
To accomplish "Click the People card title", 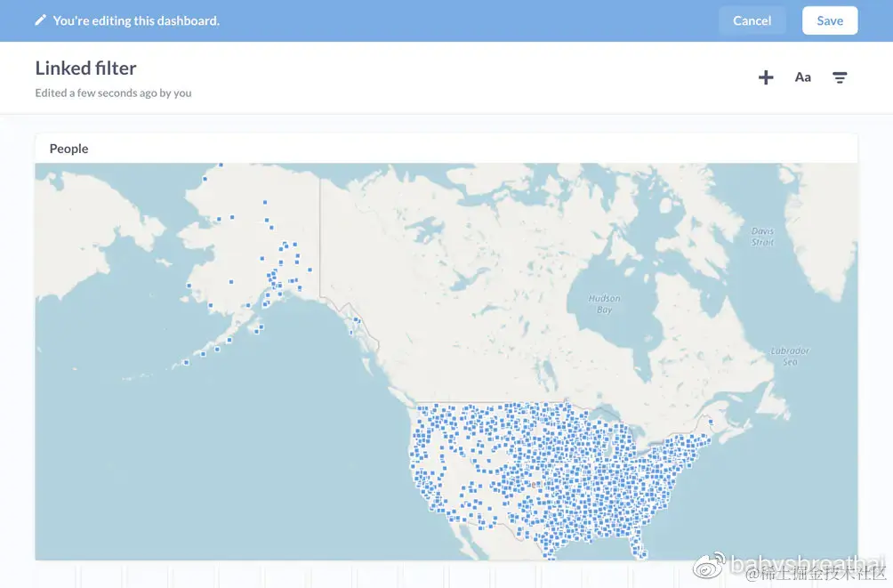I will [x=68, y=149].
